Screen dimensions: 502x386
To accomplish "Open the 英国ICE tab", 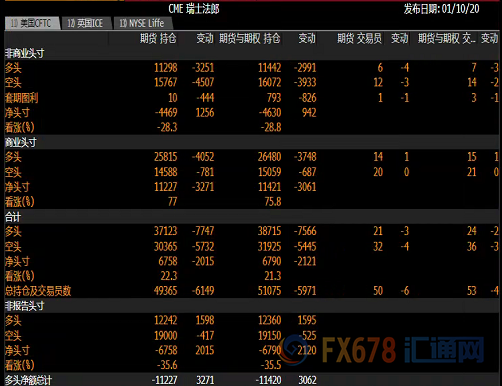I will [86, 23].
